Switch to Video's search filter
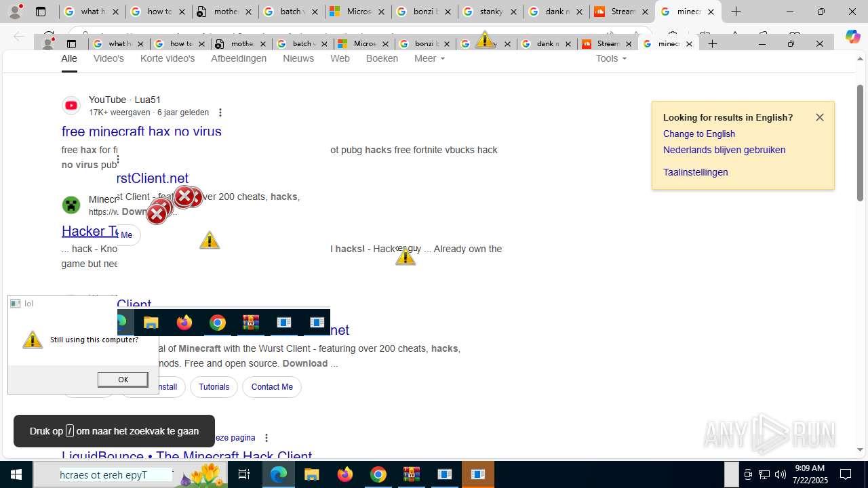Screen dimensions: 868x488 (108, 58)
